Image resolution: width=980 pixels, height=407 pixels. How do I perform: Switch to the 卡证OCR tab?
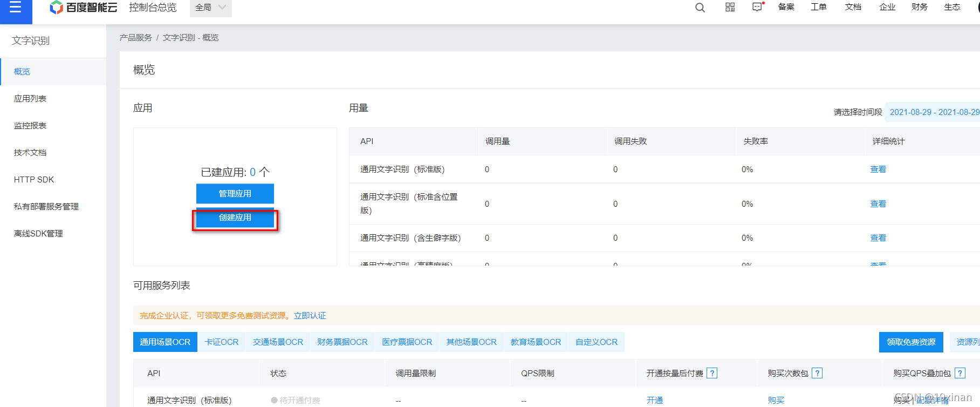(222, 342)
